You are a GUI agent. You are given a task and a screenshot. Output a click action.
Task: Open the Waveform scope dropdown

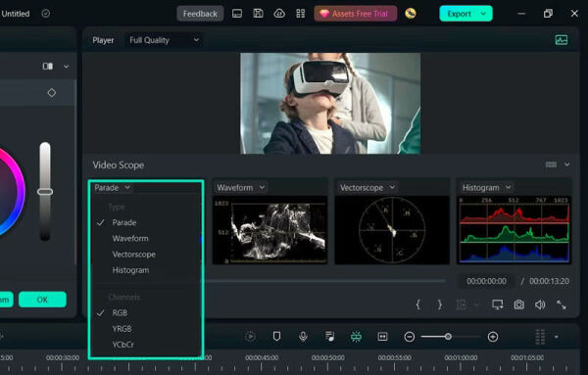(x=241, y=187)
